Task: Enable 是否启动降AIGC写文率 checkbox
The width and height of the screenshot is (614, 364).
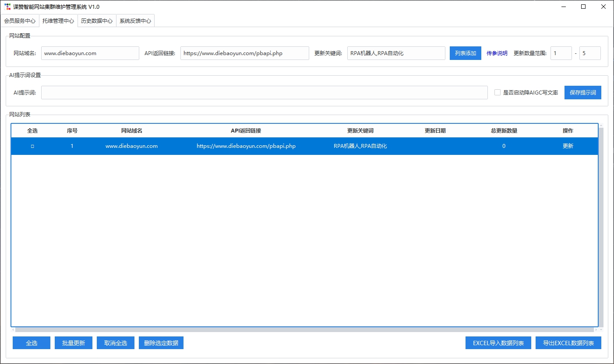Action: coord(498,93)
